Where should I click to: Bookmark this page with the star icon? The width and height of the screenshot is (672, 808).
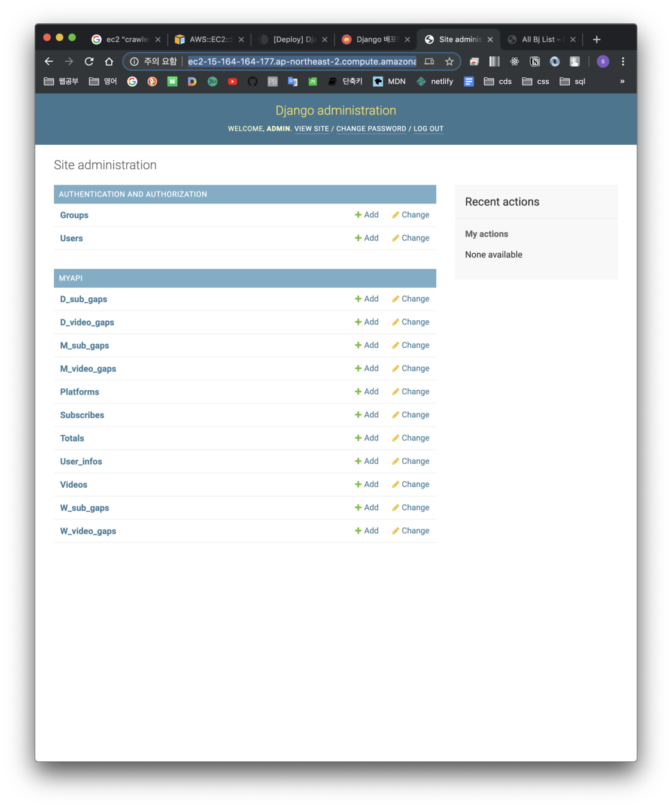[x=449, y=62]
